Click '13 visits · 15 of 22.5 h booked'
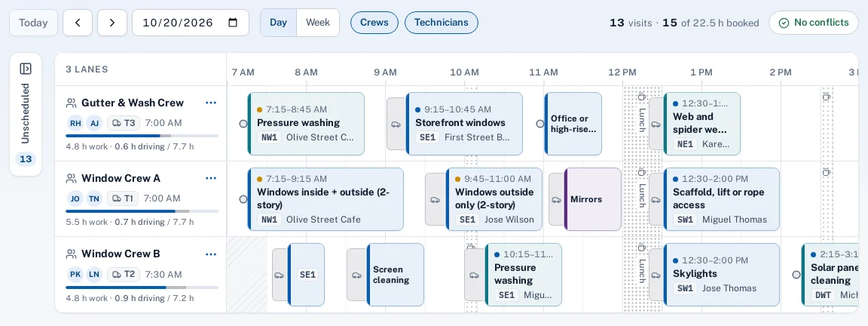This screenshot has height=326, width=868. coord(684,23)
